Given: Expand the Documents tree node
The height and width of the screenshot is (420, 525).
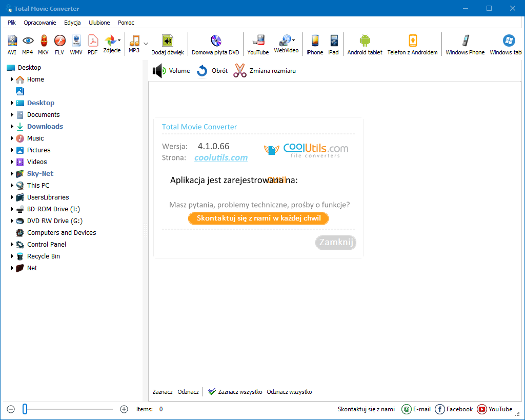Looking at the screenshot, I should pos(12,114).
